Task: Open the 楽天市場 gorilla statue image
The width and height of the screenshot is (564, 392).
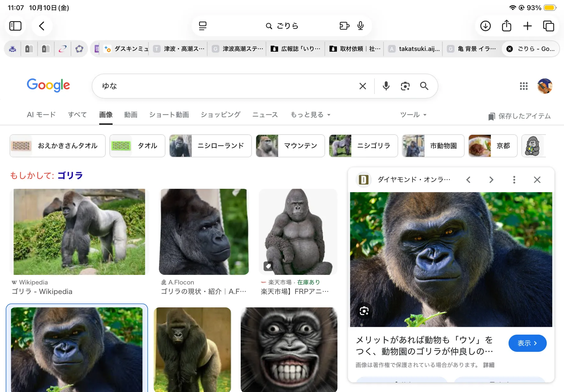Action: [298, 232]
